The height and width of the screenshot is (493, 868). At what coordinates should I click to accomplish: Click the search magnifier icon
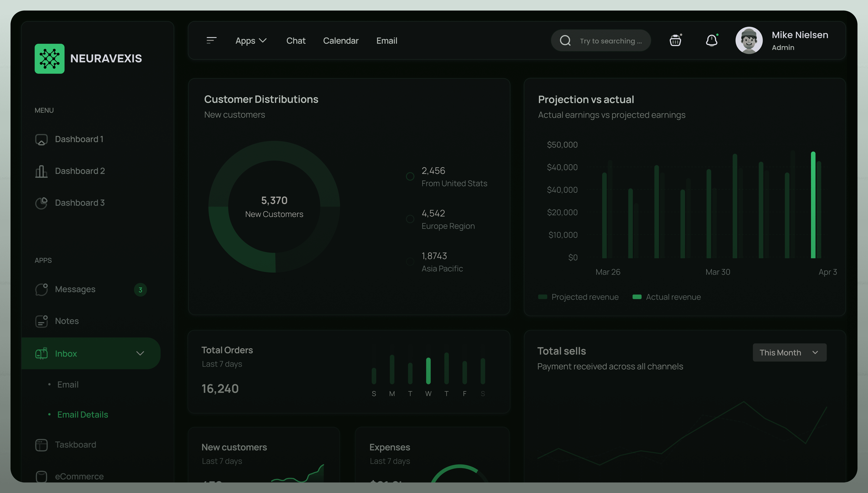tap(565, 41)
